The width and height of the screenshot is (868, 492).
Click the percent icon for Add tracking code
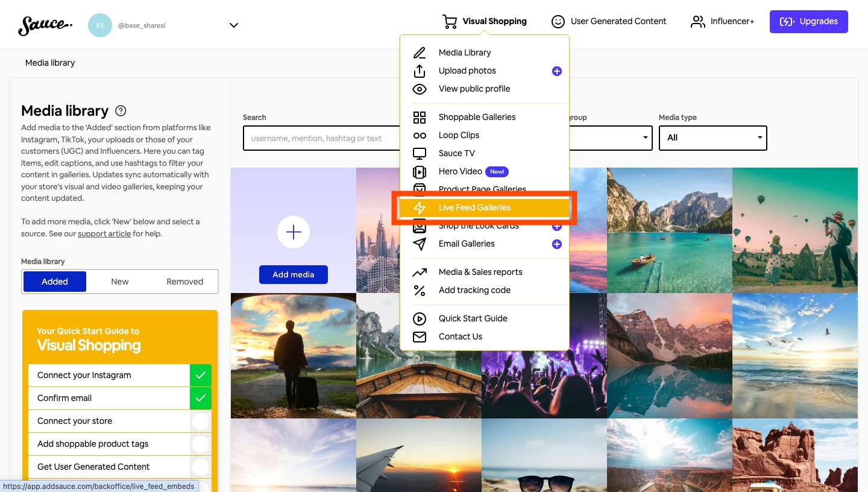pyautogui.click(x=420, y=291)
